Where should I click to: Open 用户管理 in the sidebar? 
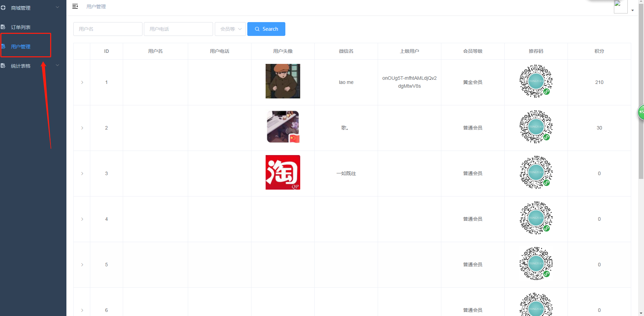[x=21, y=47]
